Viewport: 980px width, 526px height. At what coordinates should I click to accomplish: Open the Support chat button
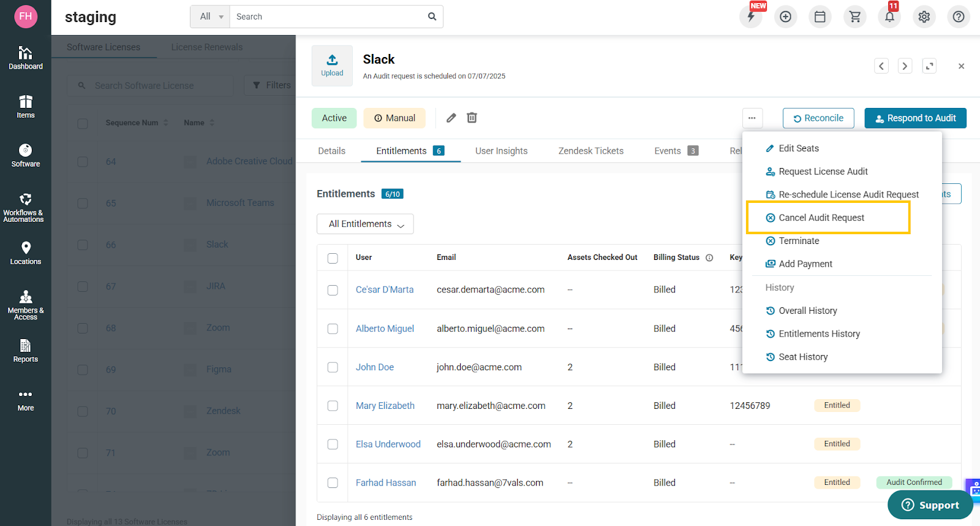click(x=930, y=505)
